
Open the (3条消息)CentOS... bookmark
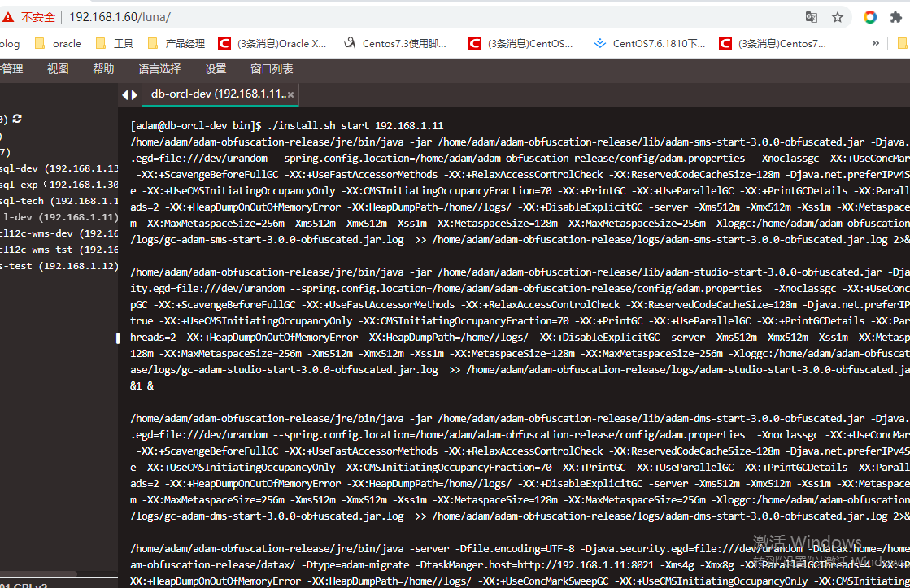tap(520, 44)
